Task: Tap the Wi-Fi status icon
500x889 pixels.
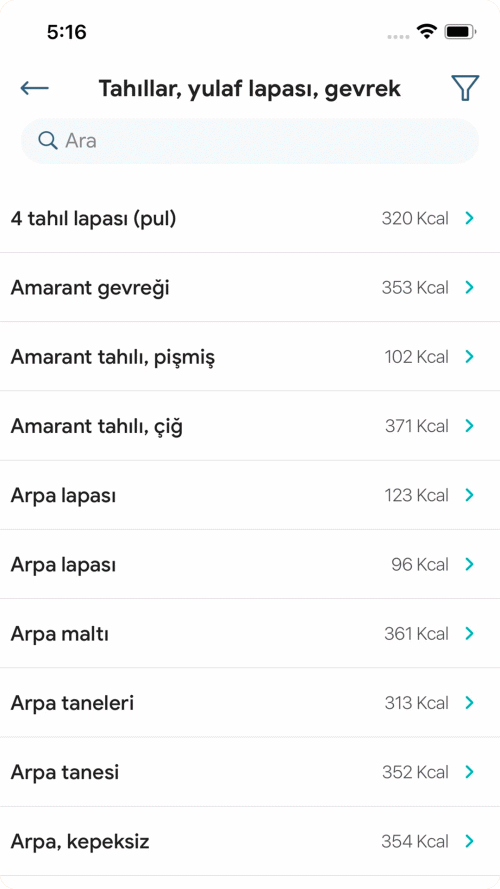Action: tap(426, 31)
